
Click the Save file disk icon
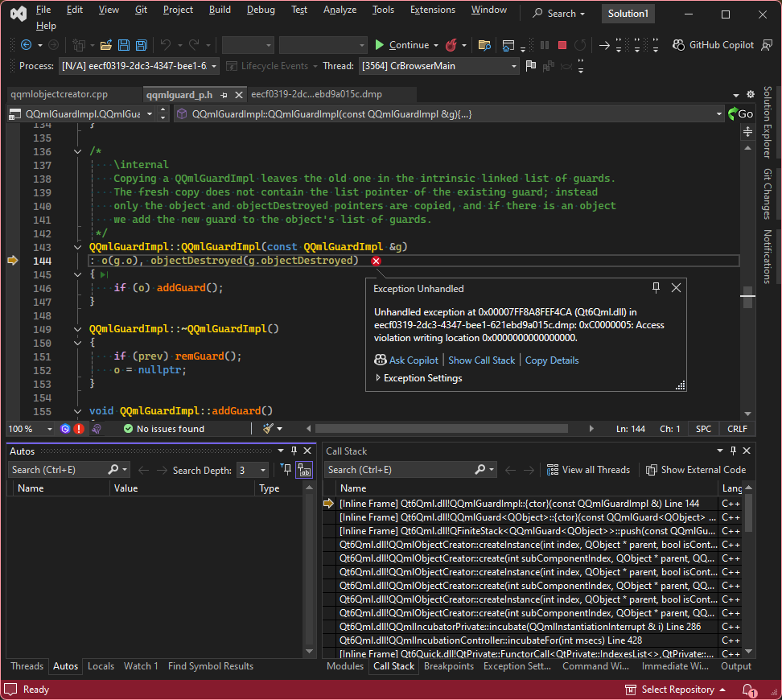point(124,45)
